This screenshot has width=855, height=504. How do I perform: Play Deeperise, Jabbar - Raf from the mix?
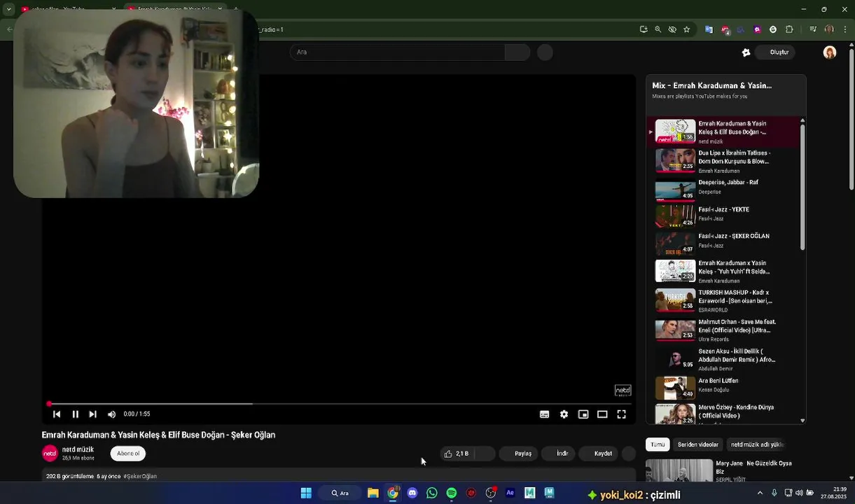pos(725,189)
